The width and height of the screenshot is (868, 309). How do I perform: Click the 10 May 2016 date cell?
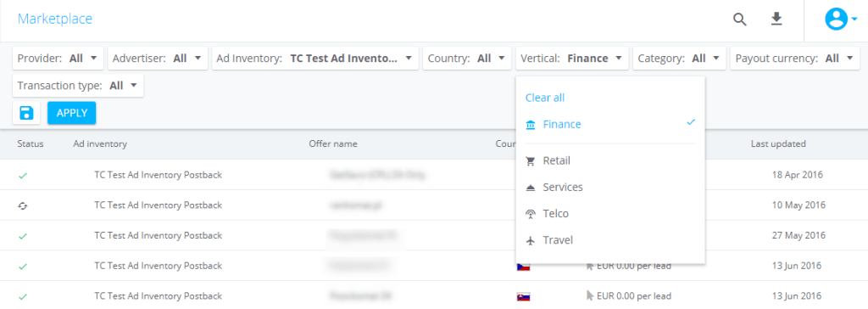[x=798, y=205]
